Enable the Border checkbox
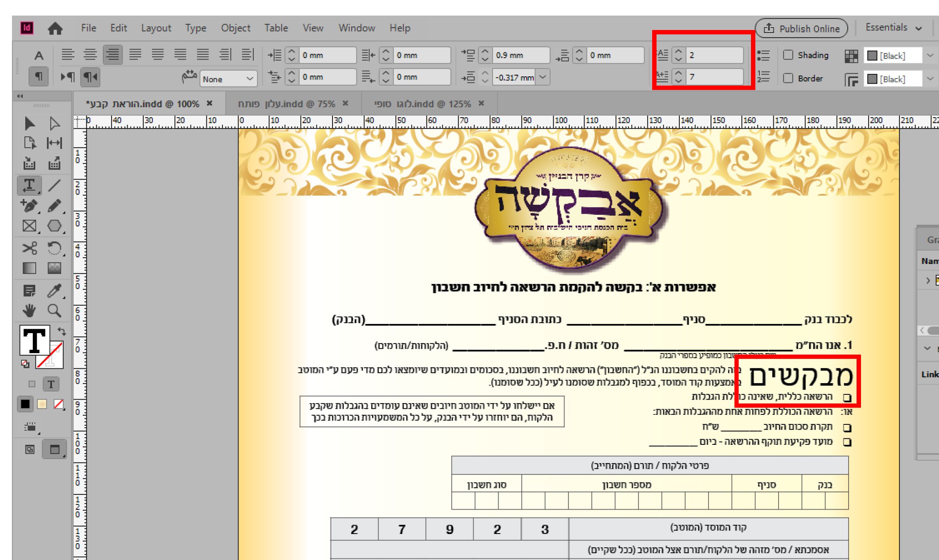Screen dimensions: 939x560 tap(788, 78)
